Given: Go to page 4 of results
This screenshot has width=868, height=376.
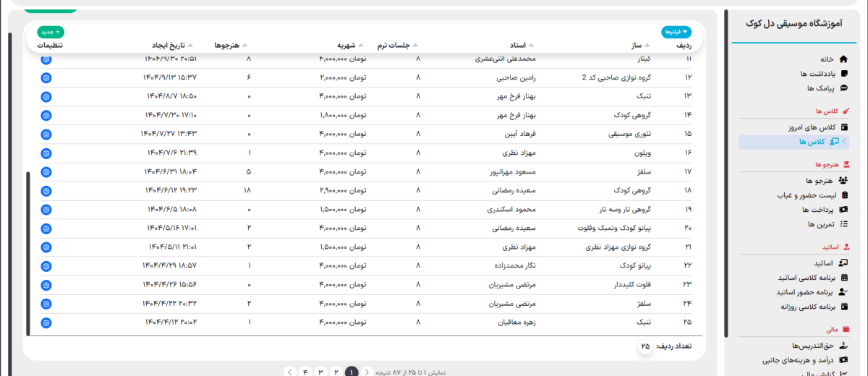Looking at the screenshot, I should (x=305, y=372).
